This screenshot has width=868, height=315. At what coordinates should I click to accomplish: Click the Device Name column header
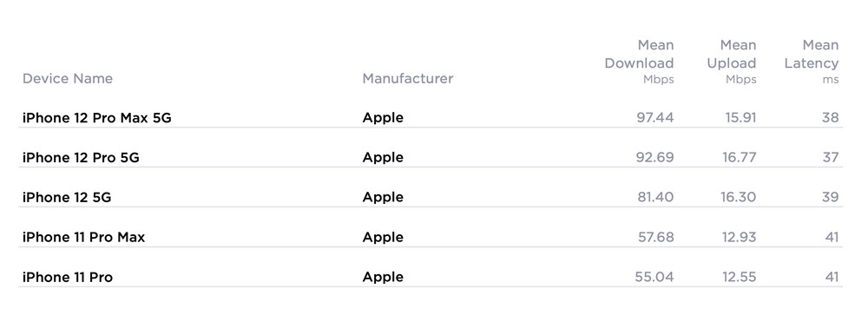(68, 79)
